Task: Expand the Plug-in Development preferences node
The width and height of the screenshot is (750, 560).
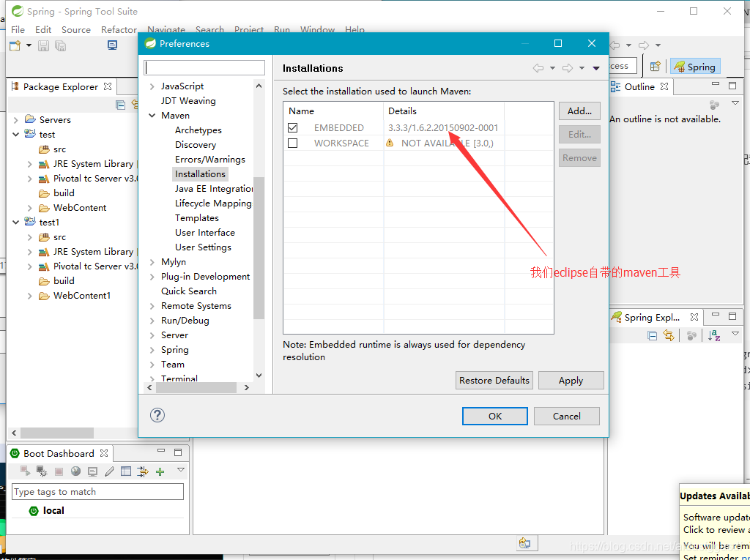Action: point(152,277)
